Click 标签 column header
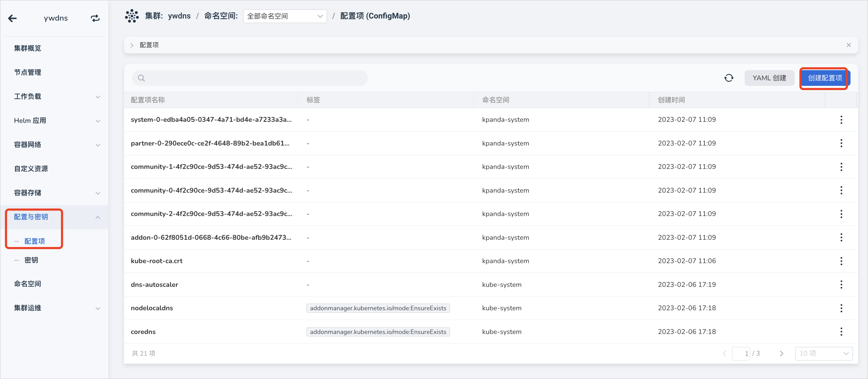The height and width of the screenshot is (379, 868). coord(313,100)
